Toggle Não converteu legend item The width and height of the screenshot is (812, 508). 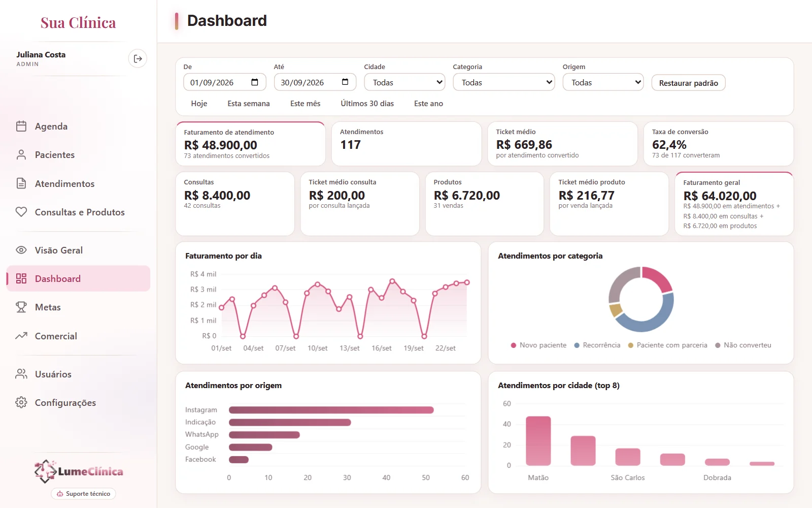743,345
